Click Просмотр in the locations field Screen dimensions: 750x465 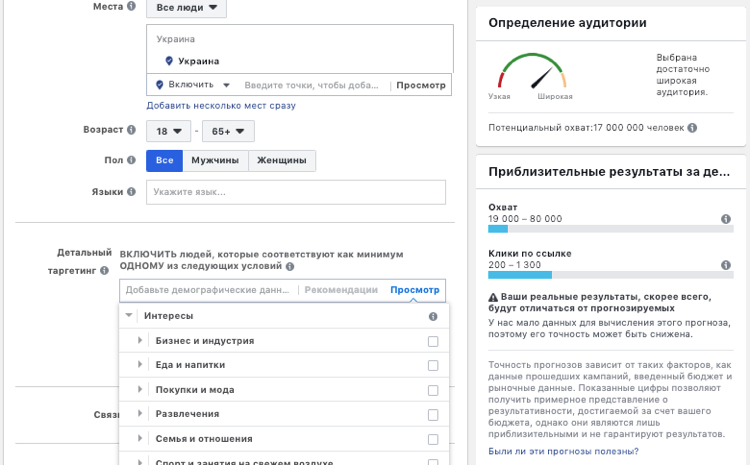coord(421,85)
